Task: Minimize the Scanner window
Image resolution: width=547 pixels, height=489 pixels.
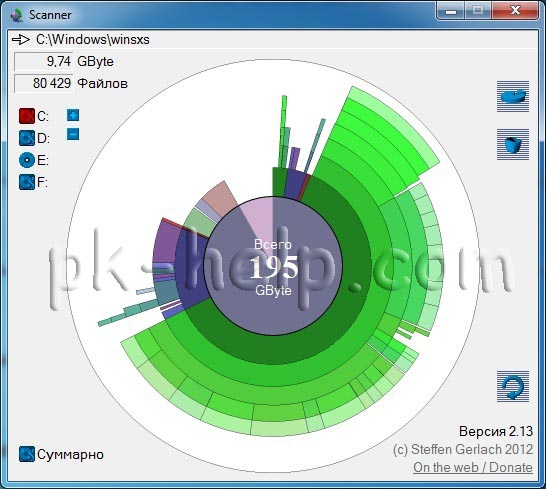Action: pyautogui.click(x=451, y=11)
